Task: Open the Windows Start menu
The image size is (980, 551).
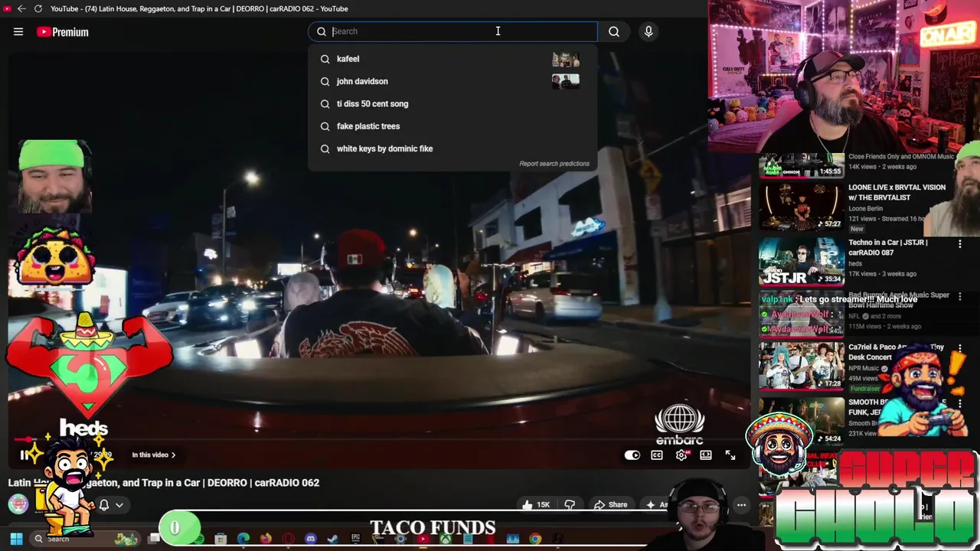Action: tap(16, 539)
